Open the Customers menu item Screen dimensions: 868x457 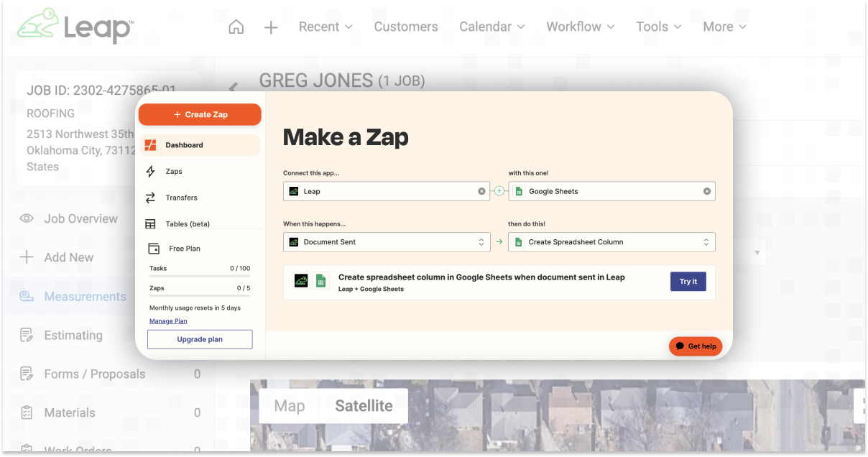[405, 27]
